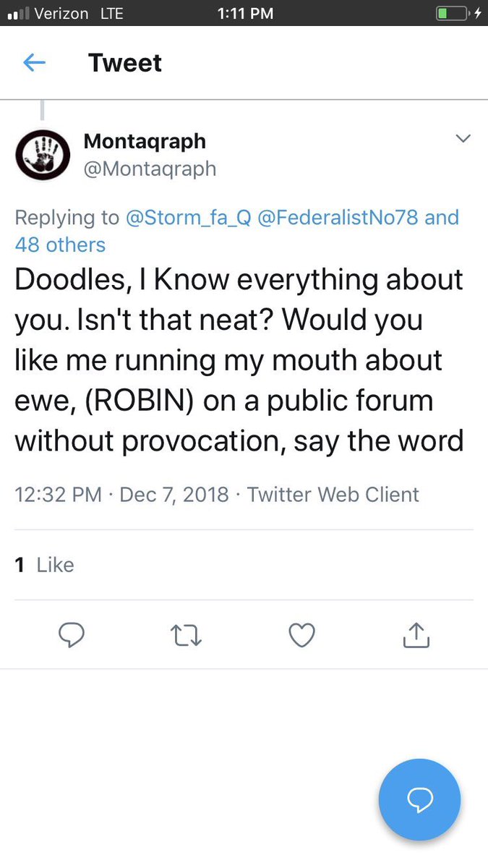Tap the share upload icon

click(416, 635)
